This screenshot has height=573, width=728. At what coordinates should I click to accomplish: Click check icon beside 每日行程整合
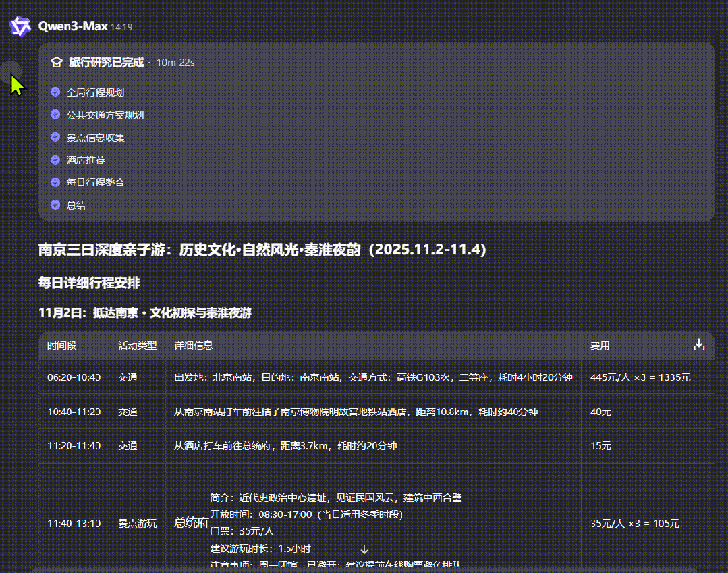tap(55, 182)
